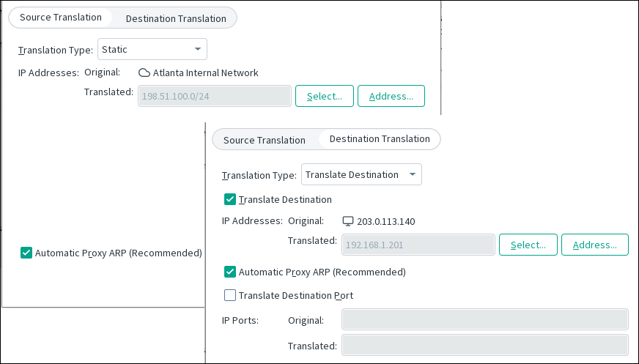Expand the Translate Destination type dropdown
Screen dimensions: 639x364
pyautogui.click(x=361, y=175)
